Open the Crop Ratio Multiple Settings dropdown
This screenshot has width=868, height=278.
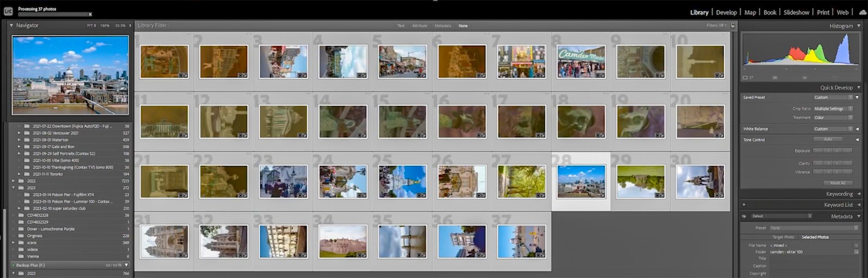[833, 109]
